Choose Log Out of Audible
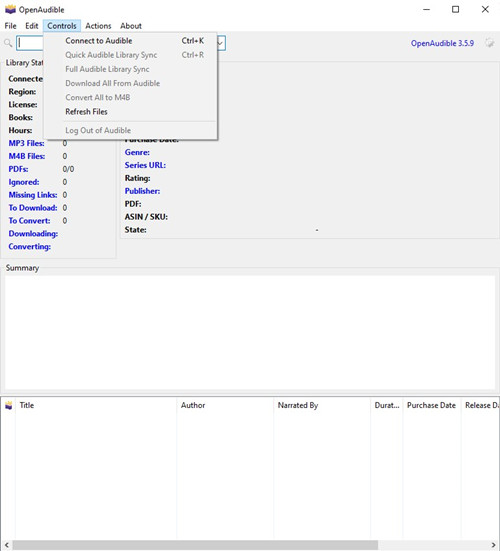The image size is (500, 551). point(130,130)
